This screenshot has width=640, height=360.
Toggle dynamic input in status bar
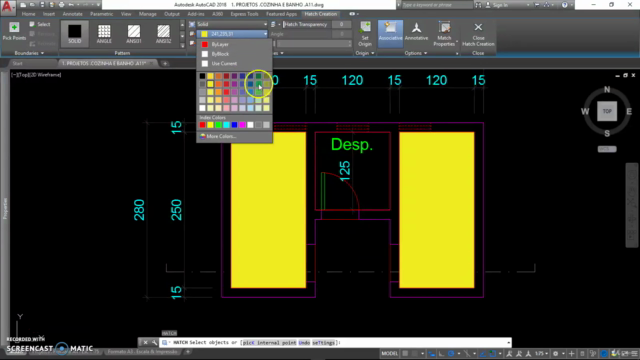click(x=432, y=353)
